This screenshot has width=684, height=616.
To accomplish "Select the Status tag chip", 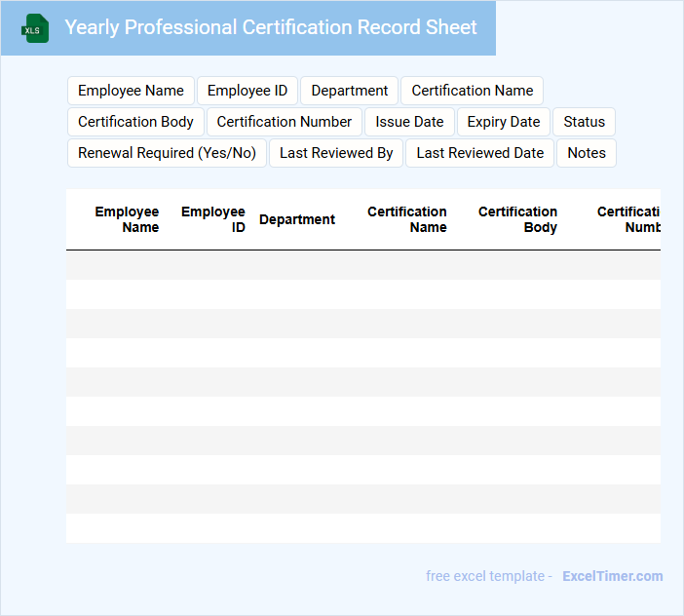I will point(584,122).
